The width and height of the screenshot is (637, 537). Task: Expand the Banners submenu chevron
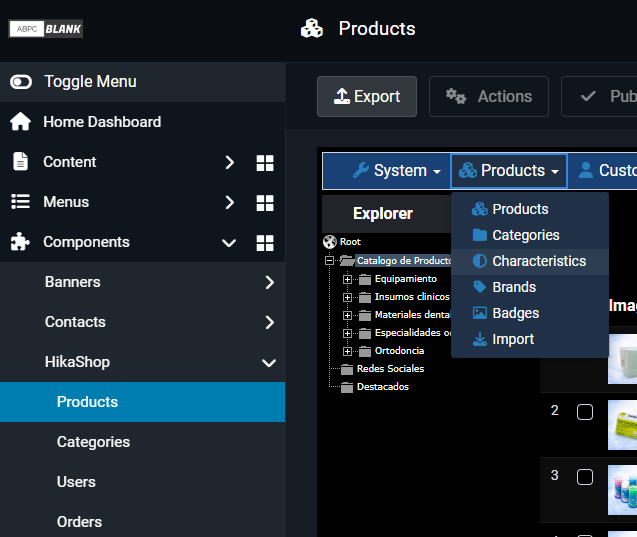pyautogui.click(x=269, y=282)
